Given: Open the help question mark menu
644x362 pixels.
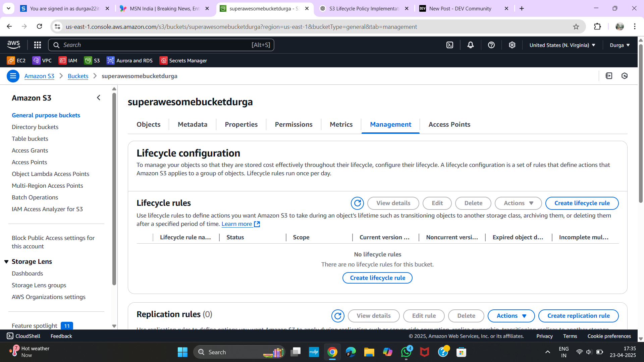Looking at the screenshot, I should coord(491,45).
